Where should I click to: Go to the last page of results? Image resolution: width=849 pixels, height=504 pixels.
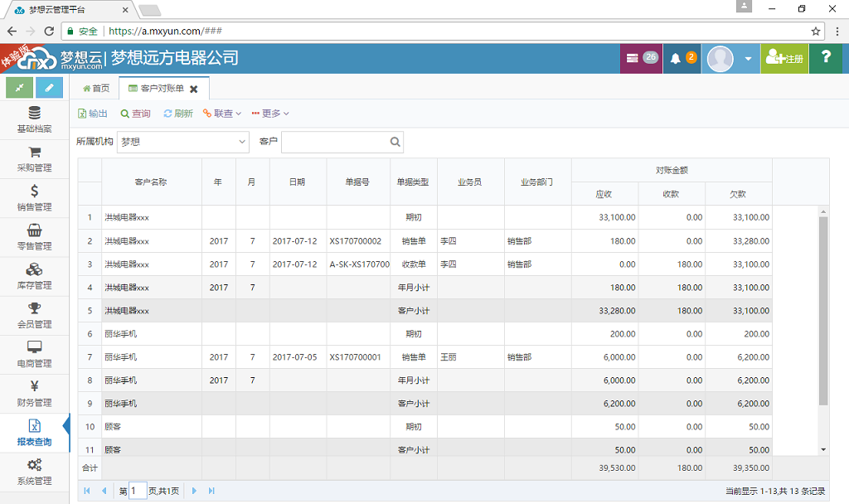click(x=211, y=491)
